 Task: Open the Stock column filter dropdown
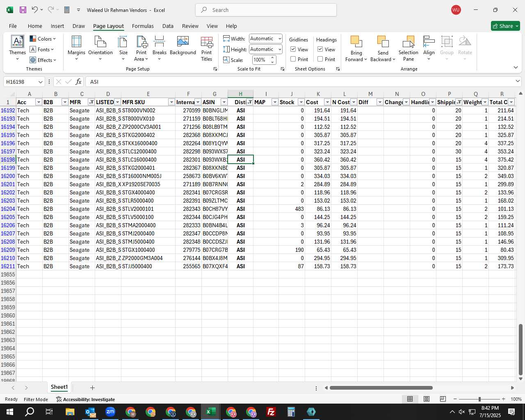[301, 102]
